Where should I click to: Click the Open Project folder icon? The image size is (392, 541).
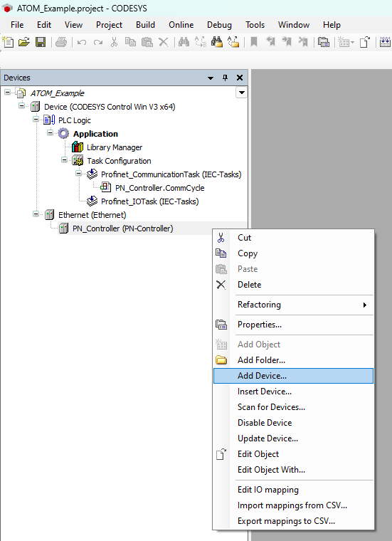coord(24,42)
